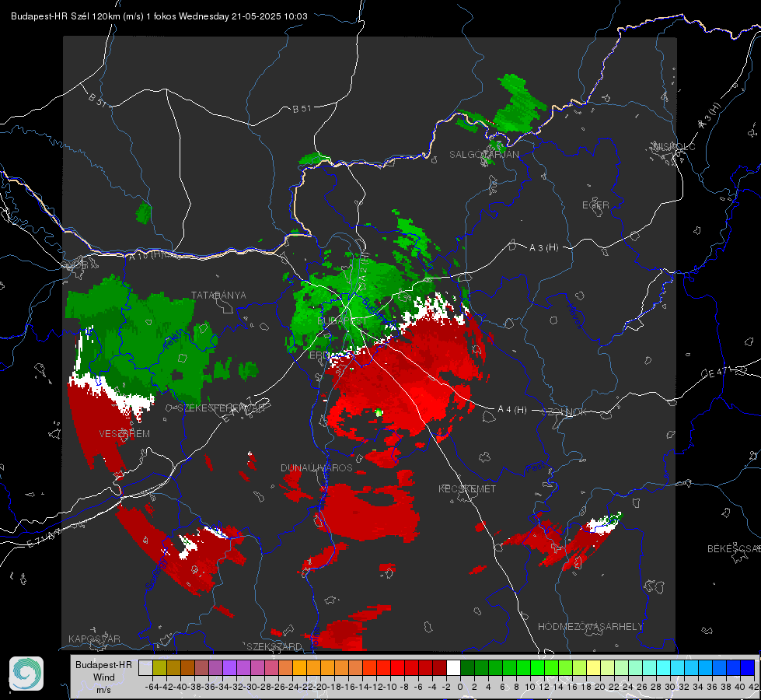The width and height of the screenshot is (761, 700).
Task: Click the Budapest city label
Action: coord(342,321)
